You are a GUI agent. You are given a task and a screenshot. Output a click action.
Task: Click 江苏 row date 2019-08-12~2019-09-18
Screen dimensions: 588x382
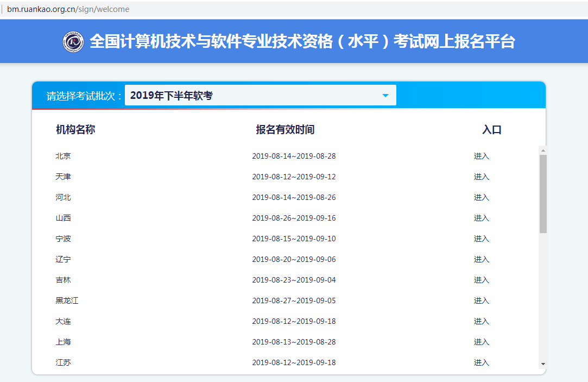(294, 362)
